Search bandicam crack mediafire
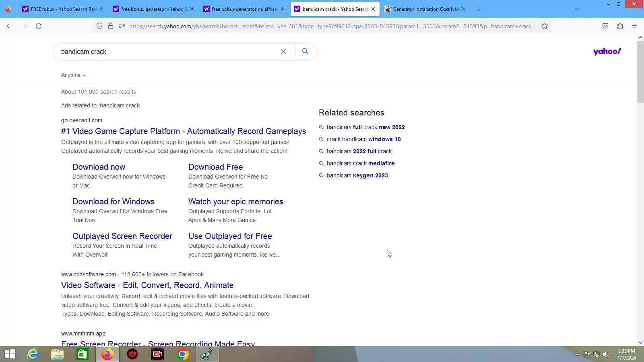 (361, 163)
